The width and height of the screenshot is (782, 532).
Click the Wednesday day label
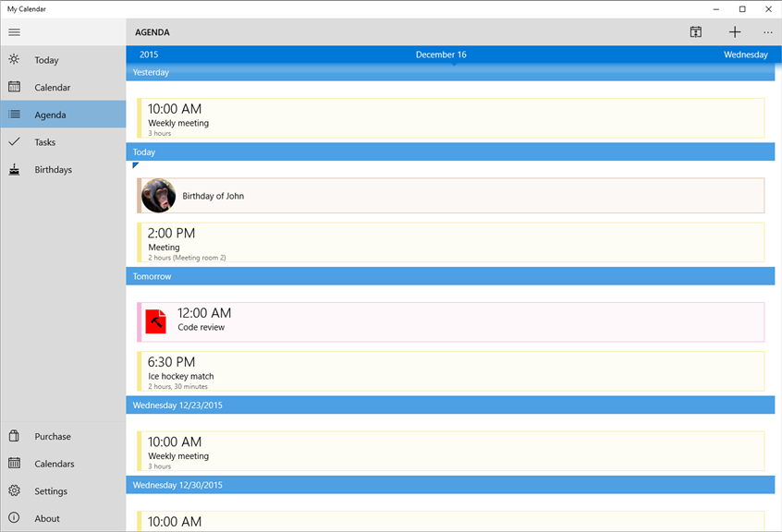[746, 54]
